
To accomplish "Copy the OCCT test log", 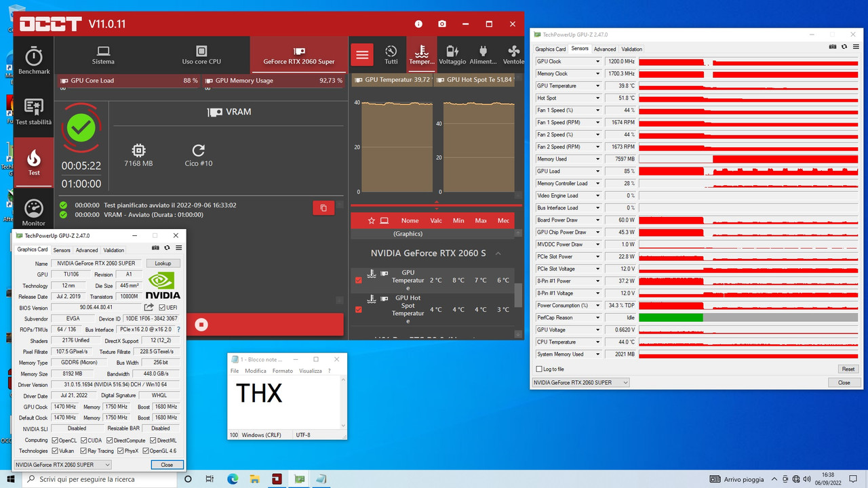I will (323, 208).
